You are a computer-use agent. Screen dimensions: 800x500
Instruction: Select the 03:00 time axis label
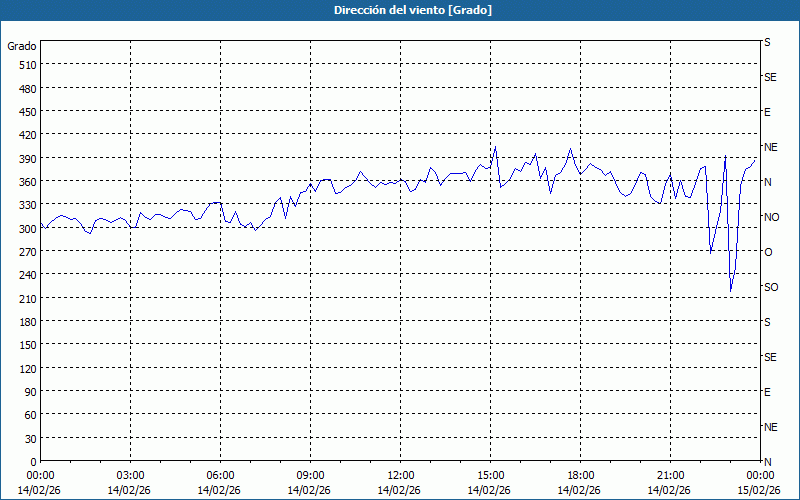tap(130, 475)
